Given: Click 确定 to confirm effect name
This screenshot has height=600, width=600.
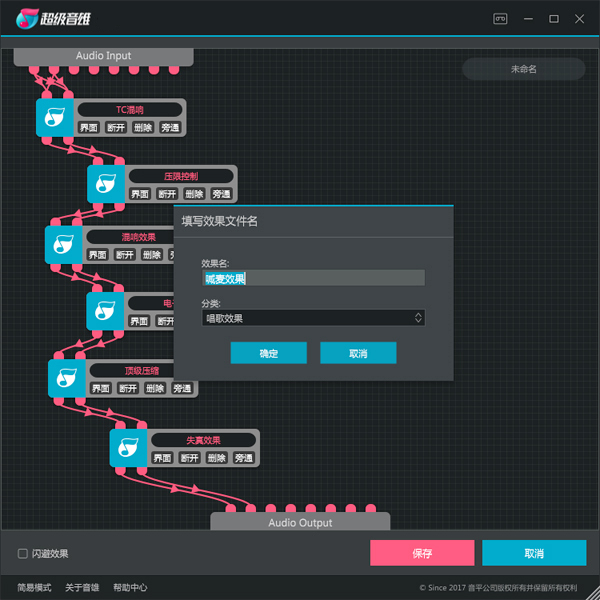Looking at the screenshot, I should (x=268, y=354).
